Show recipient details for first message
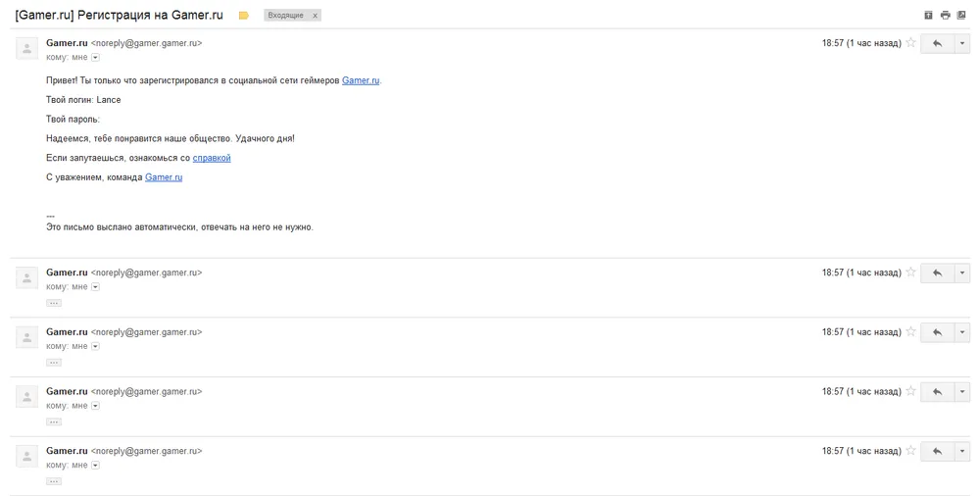Image resolution: width=980 pixels, height=496 pixels. coord(96,58)
